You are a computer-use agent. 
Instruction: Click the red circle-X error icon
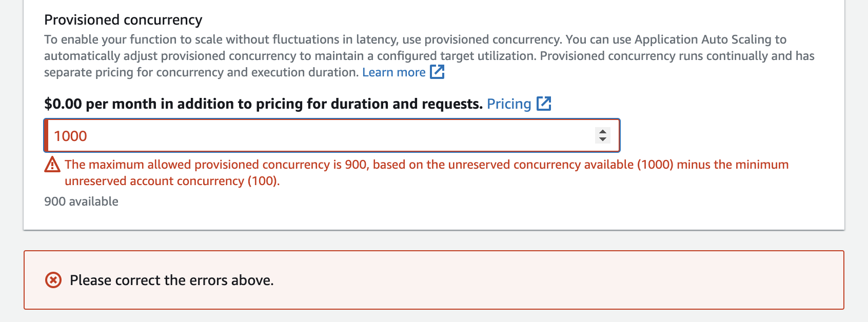tap(53, 280)
